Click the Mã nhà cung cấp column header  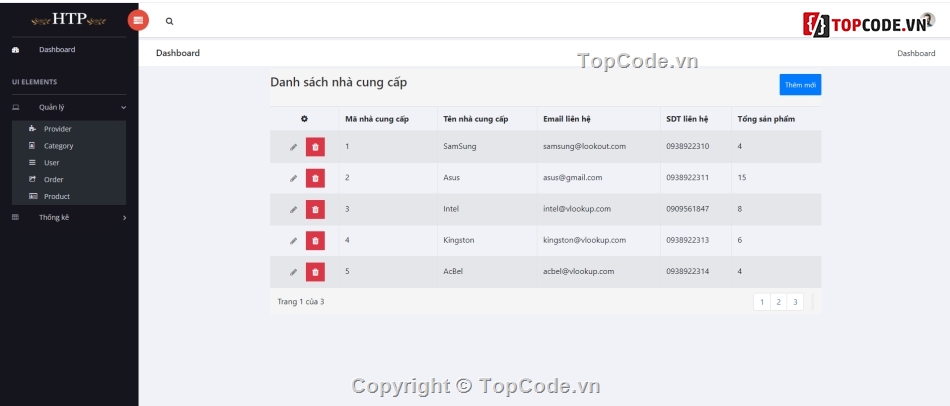(x=377, y=119)
